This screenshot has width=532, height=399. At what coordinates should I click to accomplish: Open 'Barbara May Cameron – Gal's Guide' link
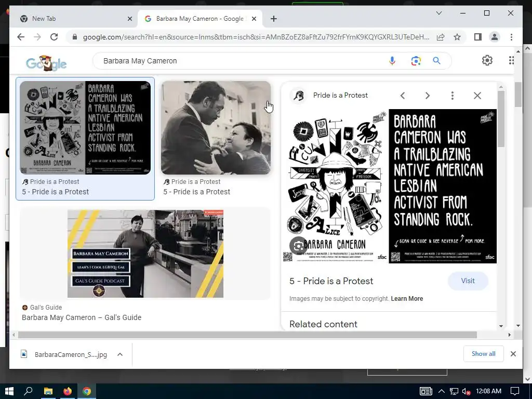pos(82,317)
